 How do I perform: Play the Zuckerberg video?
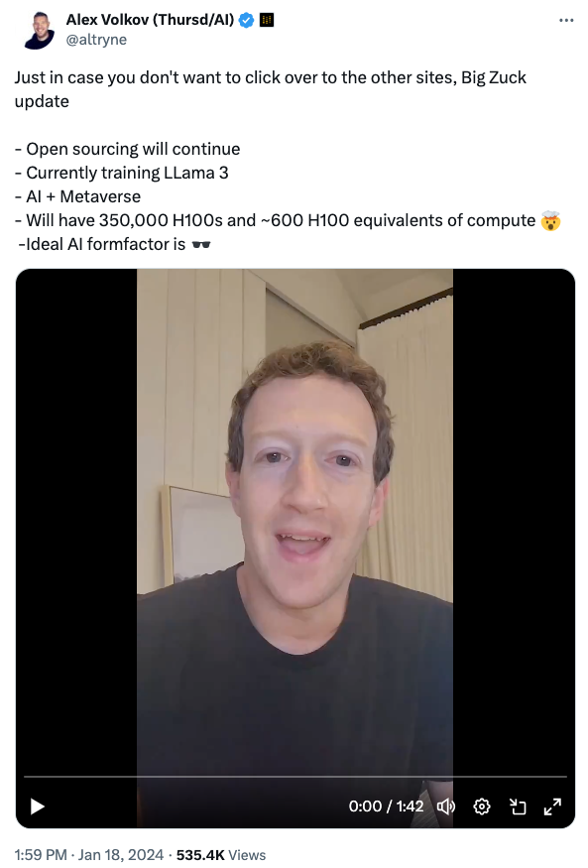click(37, 806)
